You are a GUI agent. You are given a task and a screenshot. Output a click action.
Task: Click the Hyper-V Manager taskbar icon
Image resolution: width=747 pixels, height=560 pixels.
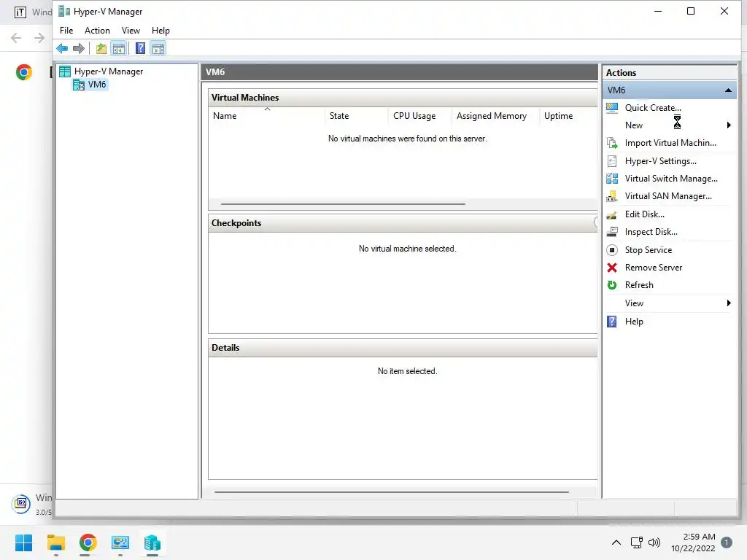(152, 542)
